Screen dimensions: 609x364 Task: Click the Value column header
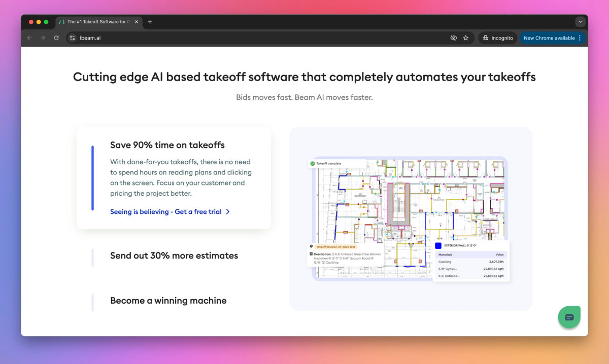tap(499, 254)
